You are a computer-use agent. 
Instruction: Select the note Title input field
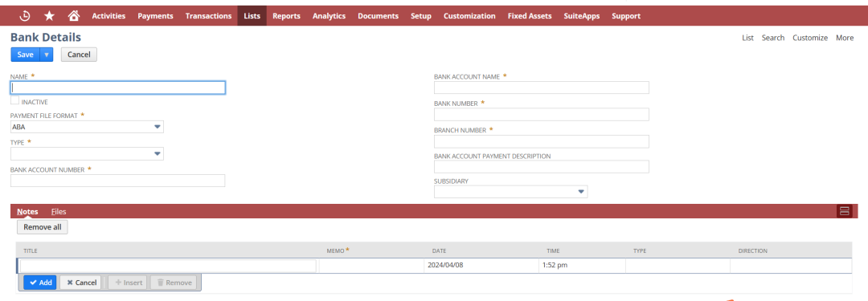point(168,266)
